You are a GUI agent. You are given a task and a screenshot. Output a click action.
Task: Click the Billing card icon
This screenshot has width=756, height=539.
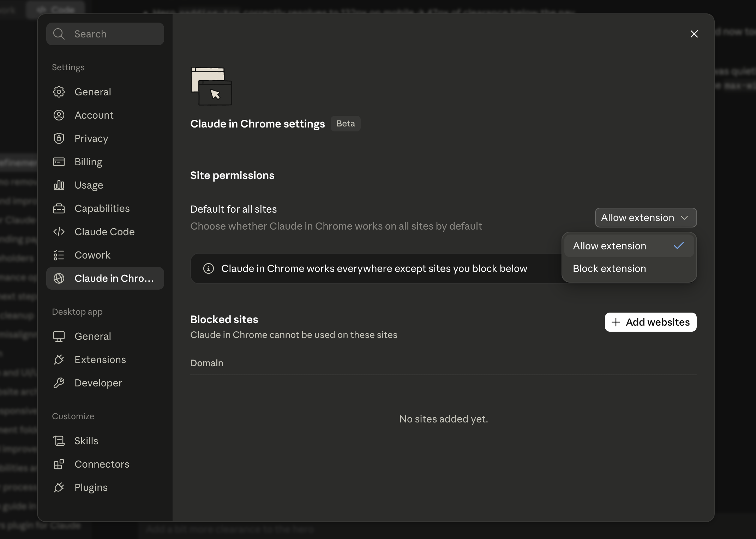59,162
